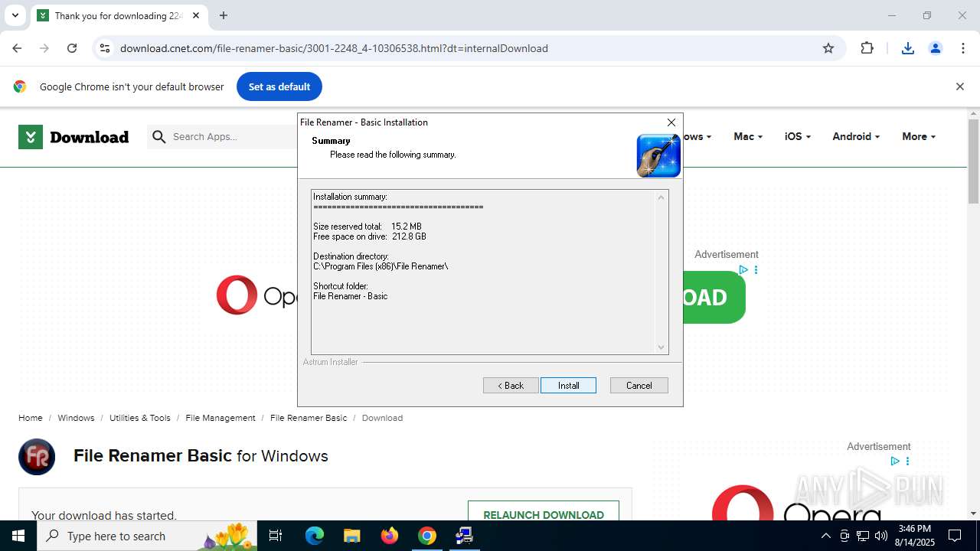Viewport: 980px width, 551px height.
Task: Click the CNET Download logo
Action: click(x=73, y=137)
